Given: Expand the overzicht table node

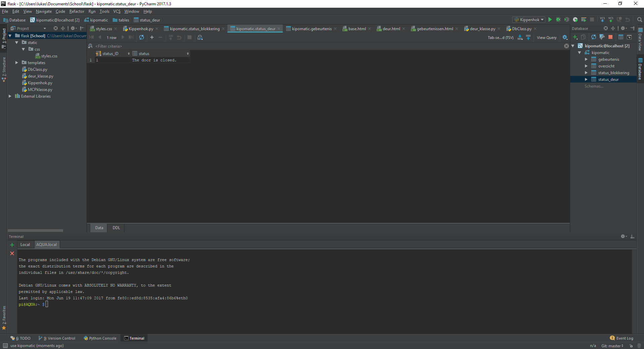Looking at the screenshot, I should click(x=586, y=66).
